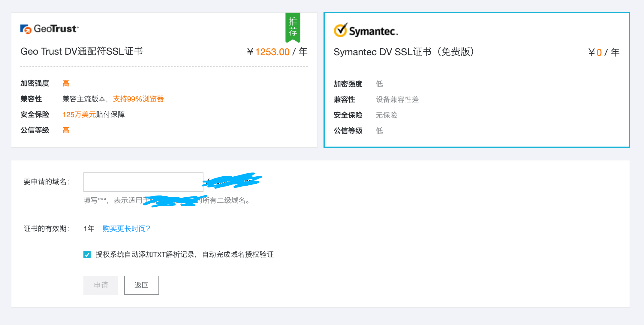Click GeoTrust 公信等级 value 高
This screenshot has width=644, height=325.
[x=66, y=130]
